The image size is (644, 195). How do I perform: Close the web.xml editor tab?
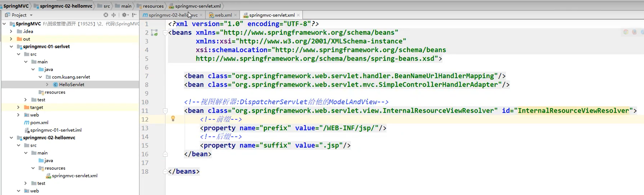tap(236, 15)
